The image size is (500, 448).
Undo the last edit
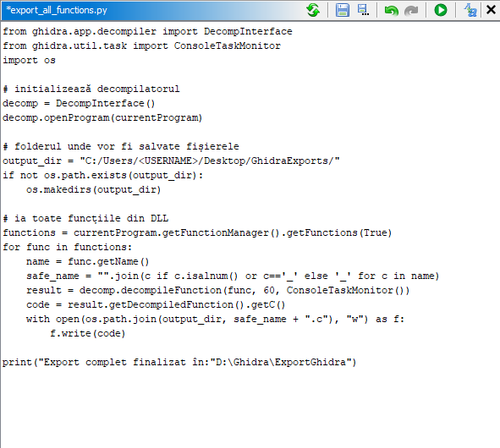point(391,10)
